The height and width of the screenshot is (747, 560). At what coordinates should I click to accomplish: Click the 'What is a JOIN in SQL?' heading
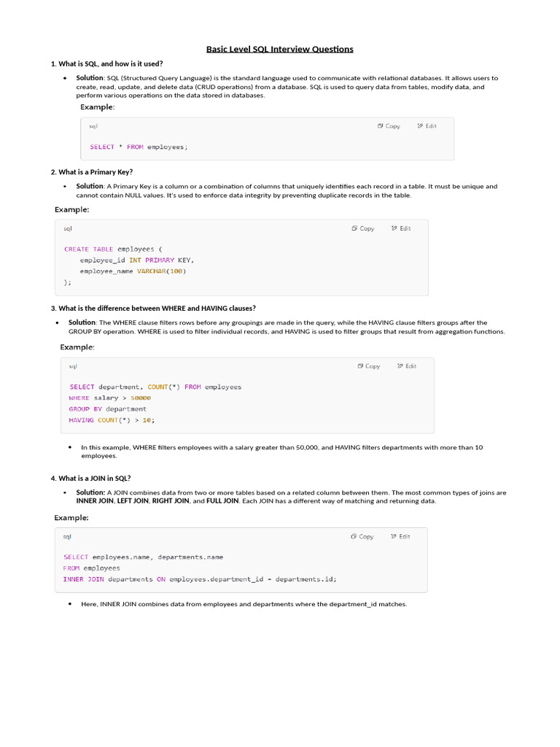click(x=91, y=479)
